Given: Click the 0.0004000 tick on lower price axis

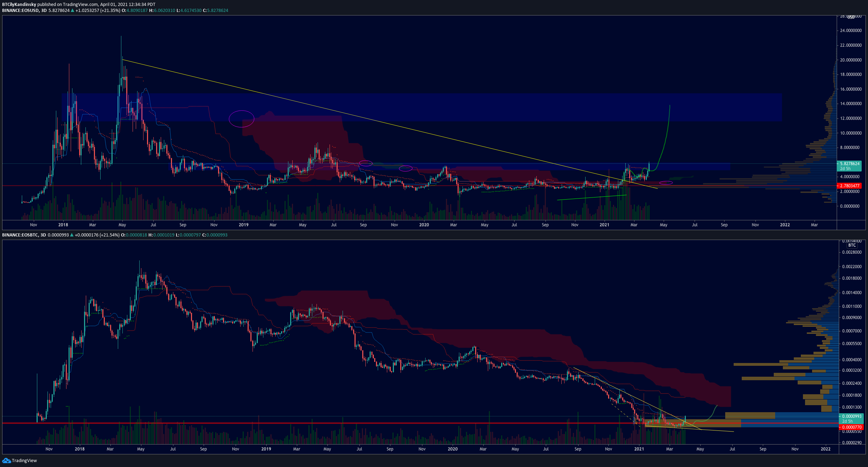Looking at the screenshot, I should 852,360.
